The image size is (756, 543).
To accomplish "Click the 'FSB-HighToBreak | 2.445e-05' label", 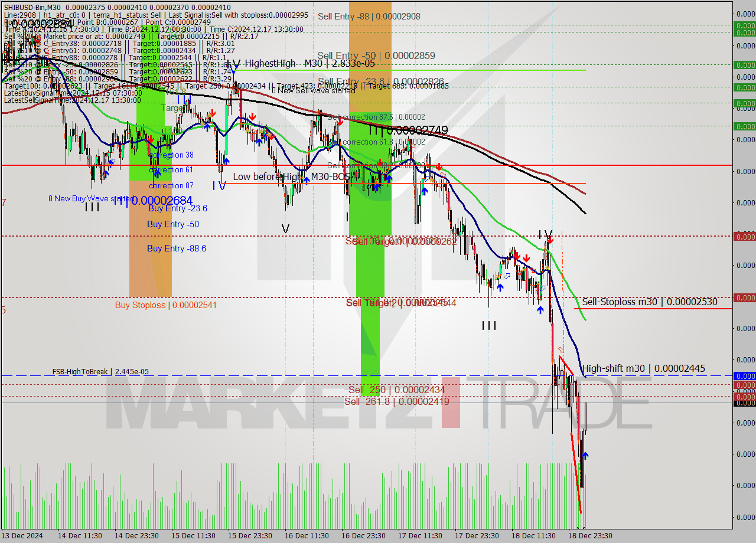I will pyautogui.click(x=100, y=372).
